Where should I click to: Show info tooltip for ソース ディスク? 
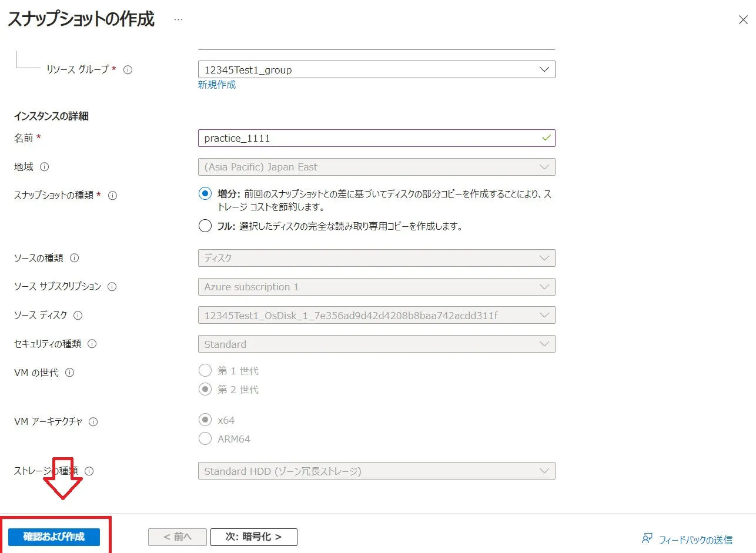click(x=78, y=316)
